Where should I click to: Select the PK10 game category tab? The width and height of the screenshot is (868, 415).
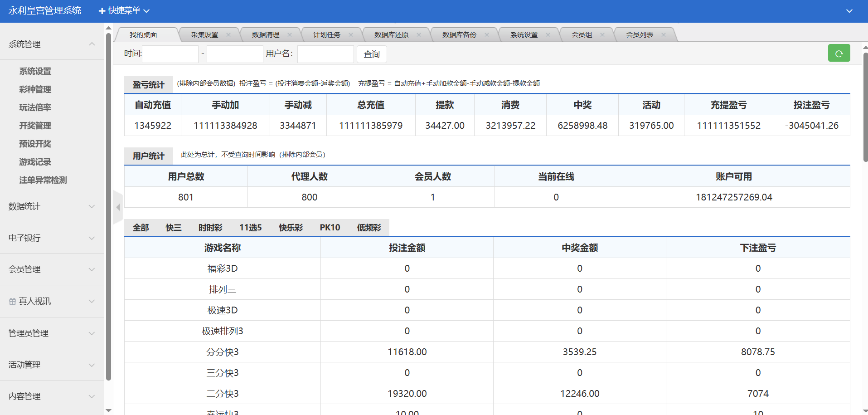330,227
